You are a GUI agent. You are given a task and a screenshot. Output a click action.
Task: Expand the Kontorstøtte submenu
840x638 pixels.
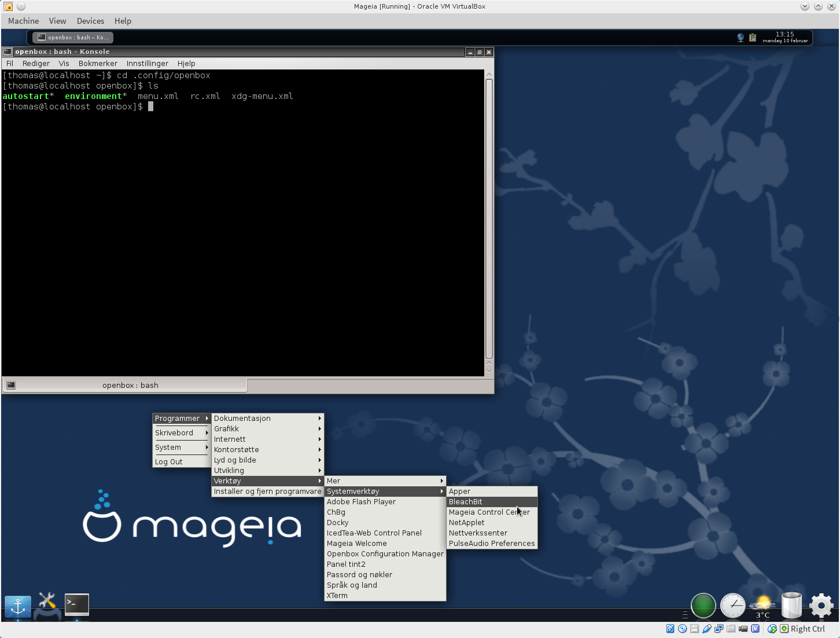(267, 449)
